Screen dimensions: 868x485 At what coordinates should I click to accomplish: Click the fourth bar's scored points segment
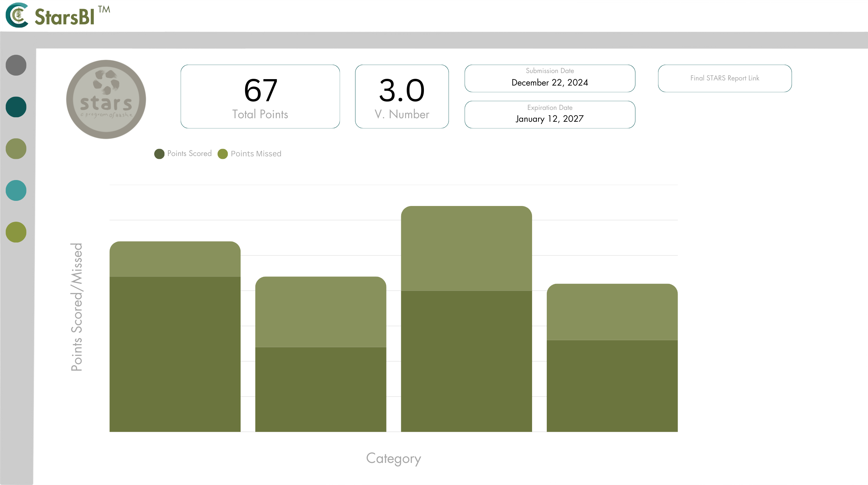click(612, 386)
